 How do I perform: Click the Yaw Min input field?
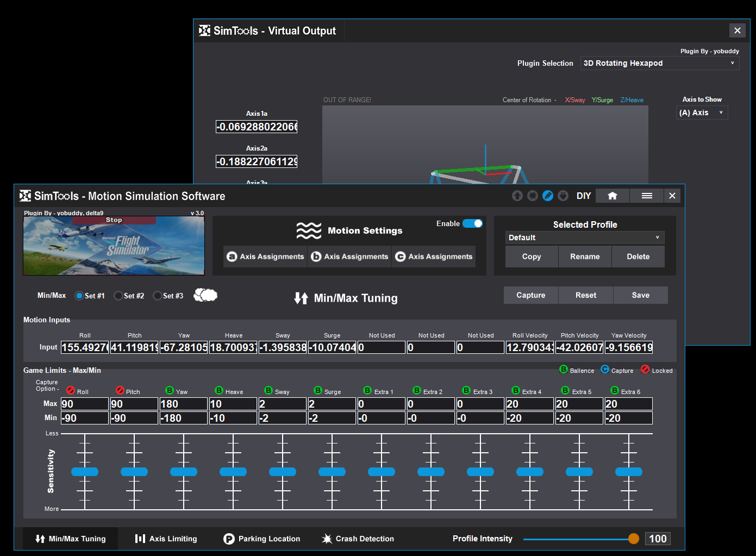(184, 418)
